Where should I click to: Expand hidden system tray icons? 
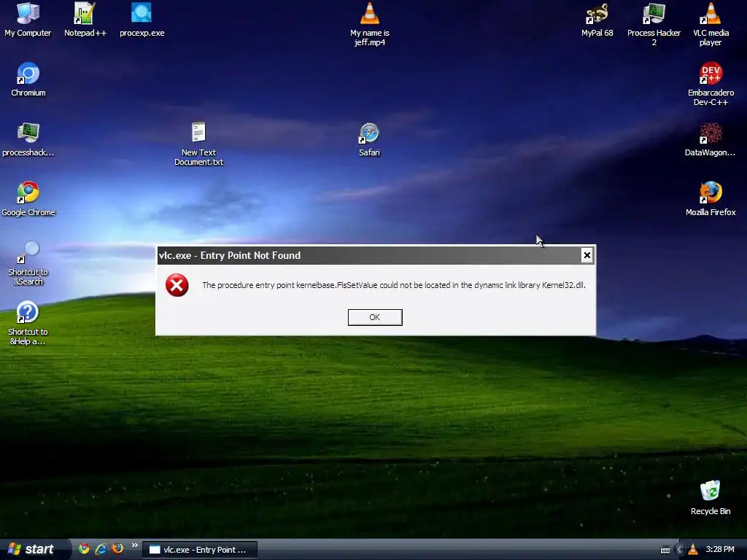click(x=680, y=550)
